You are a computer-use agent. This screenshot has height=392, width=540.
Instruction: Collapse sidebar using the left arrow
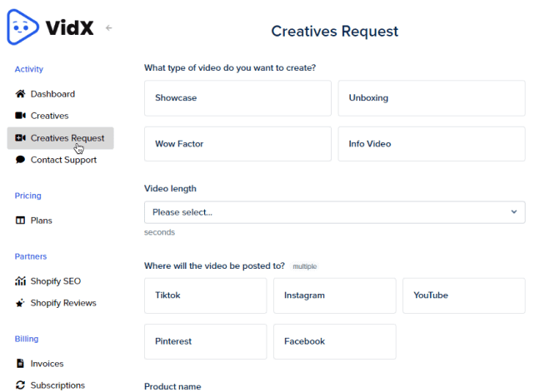109,28
